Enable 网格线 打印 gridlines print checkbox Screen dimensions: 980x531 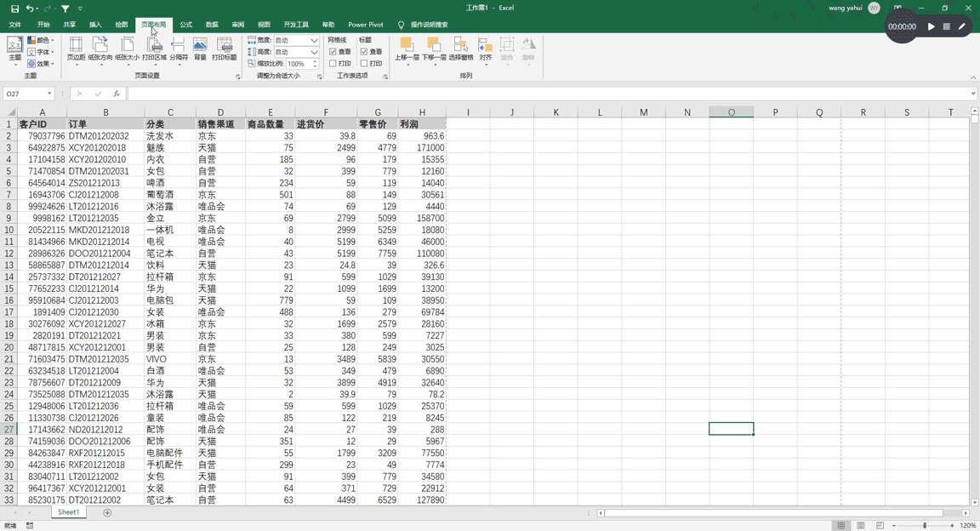tap(333, 63)
